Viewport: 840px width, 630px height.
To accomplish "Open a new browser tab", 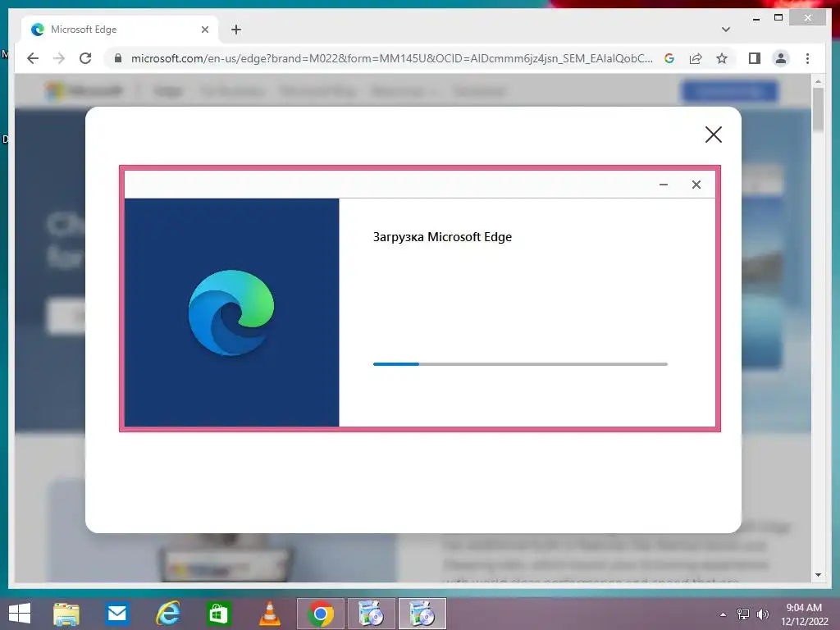I will 236,30.
